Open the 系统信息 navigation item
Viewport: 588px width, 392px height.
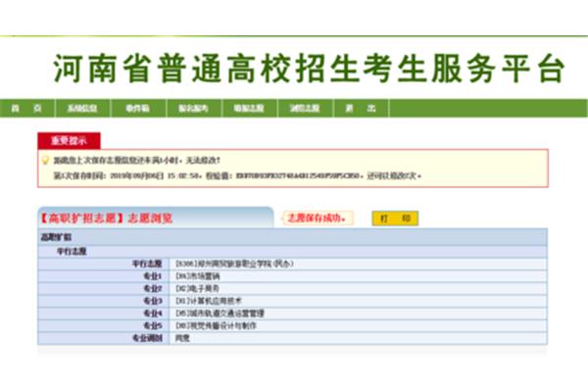[82, 109]
